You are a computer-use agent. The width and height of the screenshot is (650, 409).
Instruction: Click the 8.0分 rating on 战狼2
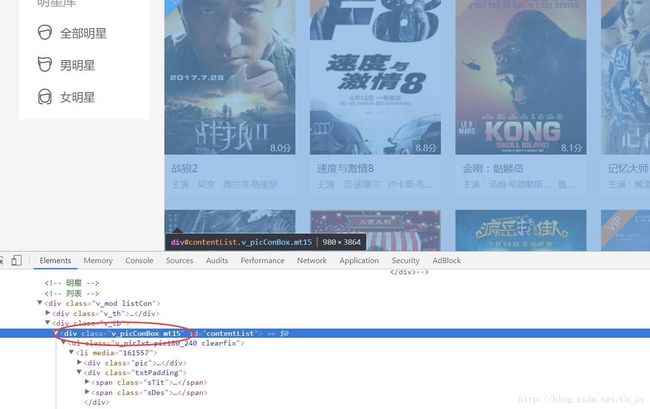click(281, 148)
